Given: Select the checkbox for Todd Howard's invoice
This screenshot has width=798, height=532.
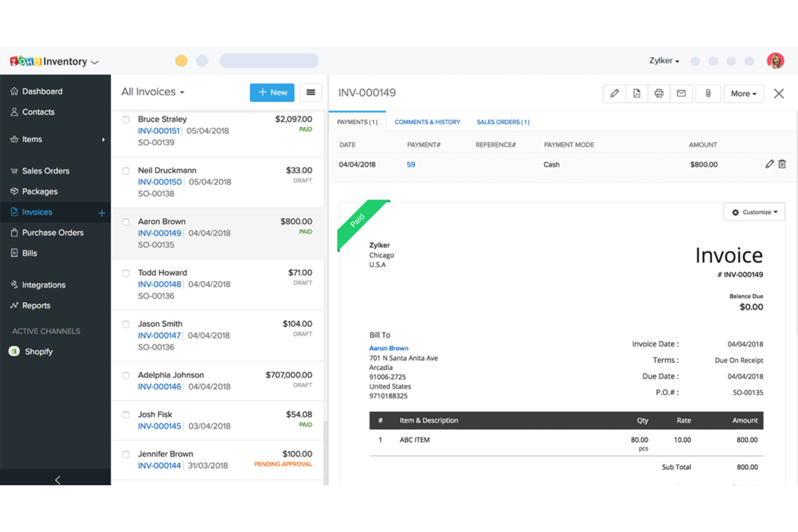Looking at the screenshot, I should point(126,273).
